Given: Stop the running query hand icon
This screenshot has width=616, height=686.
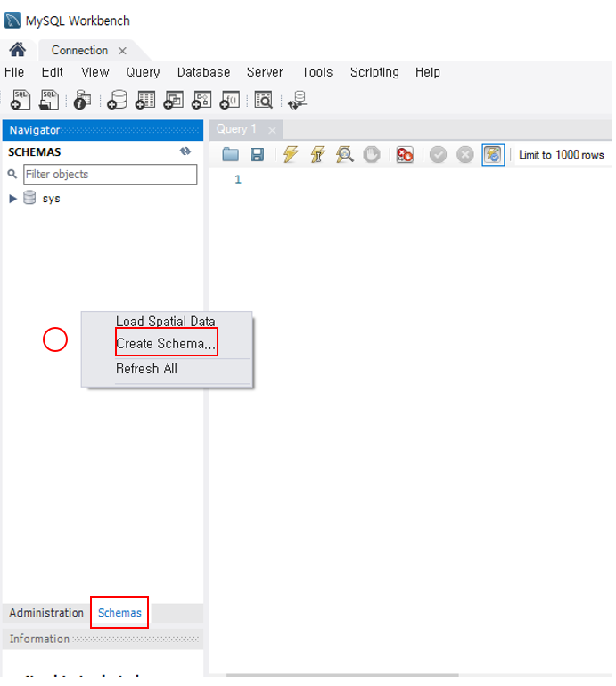Looking at the screenshot, I should pyautogui.click(x=371, y=154).
